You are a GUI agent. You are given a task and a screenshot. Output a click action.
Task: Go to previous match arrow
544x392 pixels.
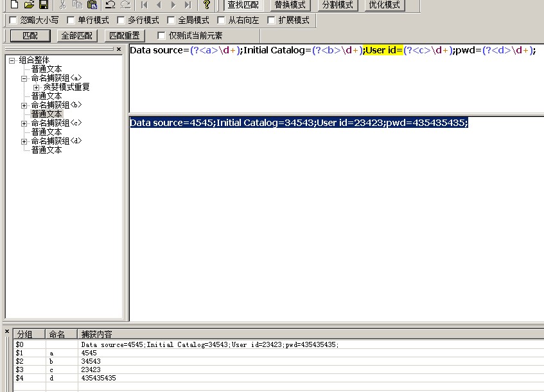click(159, 4)
